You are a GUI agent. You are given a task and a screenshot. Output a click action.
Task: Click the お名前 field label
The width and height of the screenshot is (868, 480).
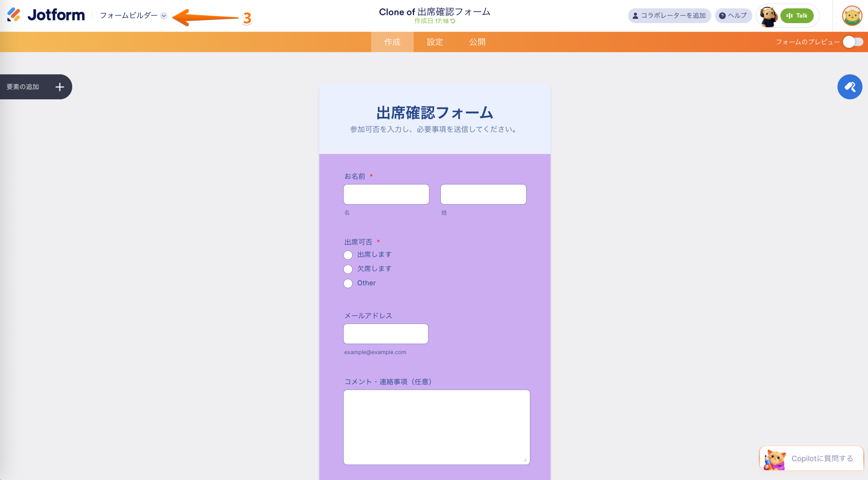tap(355, 176)
